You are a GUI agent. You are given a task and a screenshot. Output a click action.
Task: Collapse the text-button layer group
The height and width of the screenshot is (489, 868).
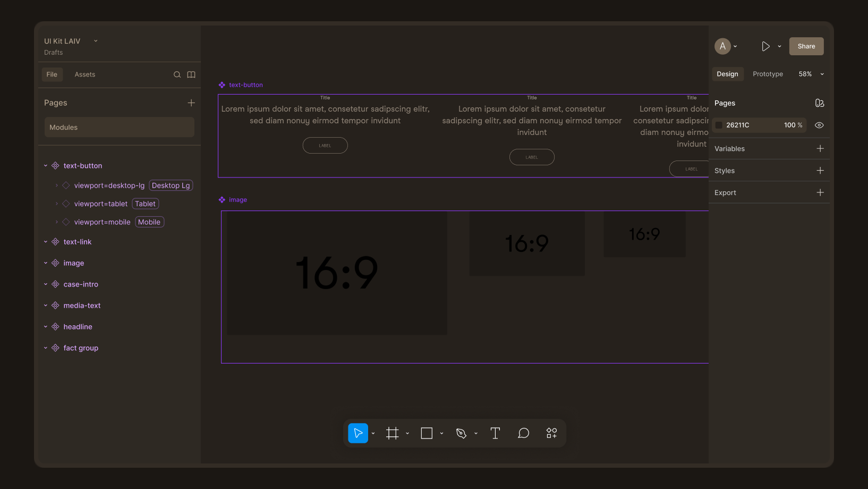click(x=46, y=166)
